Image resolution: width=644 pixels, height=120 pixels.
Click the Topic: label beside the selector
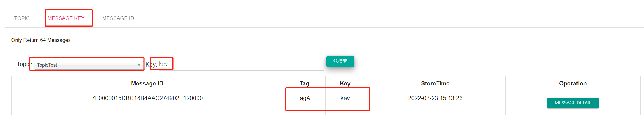coord(24,64)
